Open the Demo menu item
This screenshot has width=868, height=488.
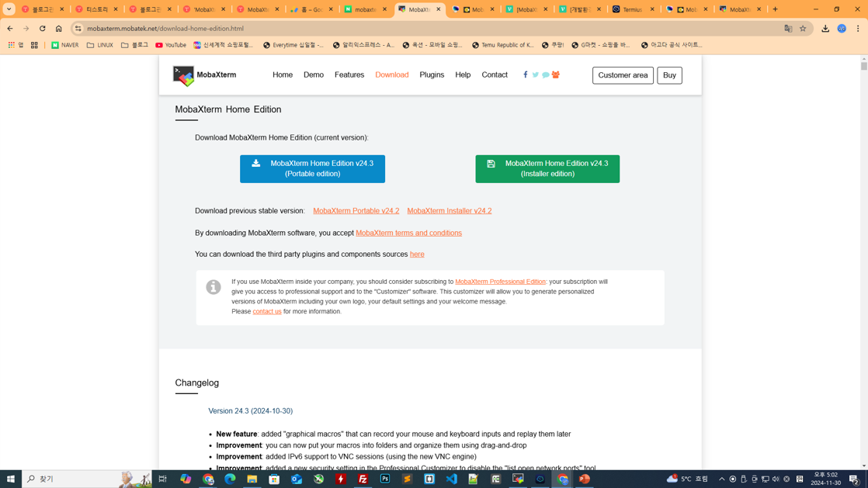314,74
